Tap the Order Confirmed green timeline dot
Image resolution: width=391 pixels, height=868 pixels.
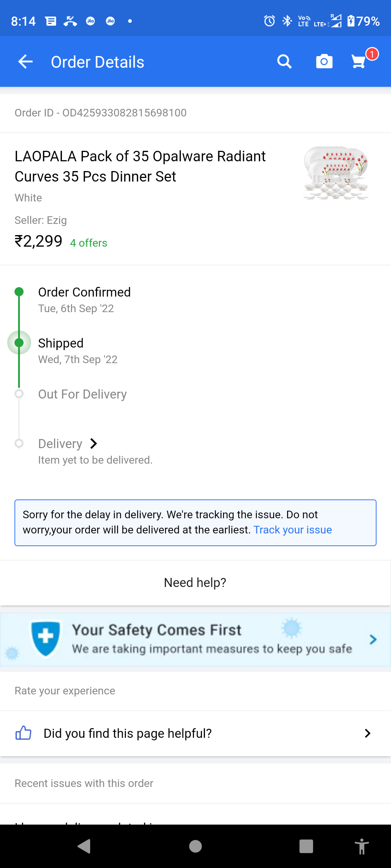pyautogui.click(x=19, y=292)
